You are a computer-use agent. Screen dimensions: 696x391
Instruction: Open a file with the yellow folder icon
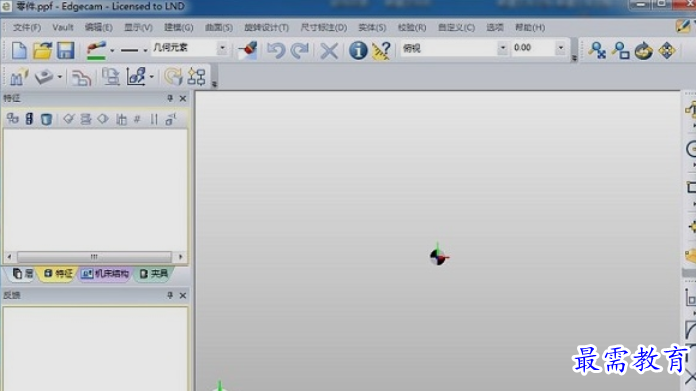42,50
